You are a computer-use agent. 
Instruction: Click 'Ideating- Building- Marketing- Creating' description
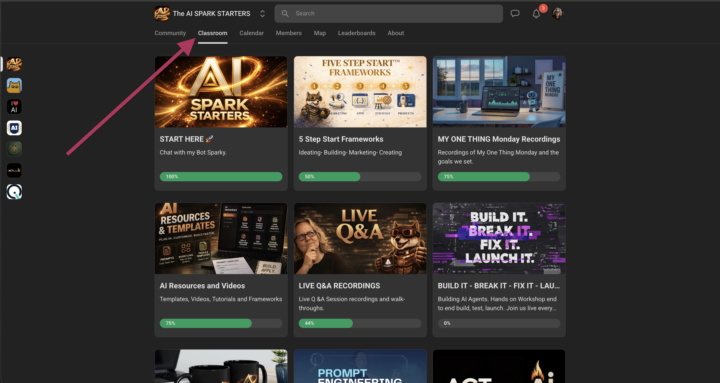pyautogui.click(x=350, y=152)
